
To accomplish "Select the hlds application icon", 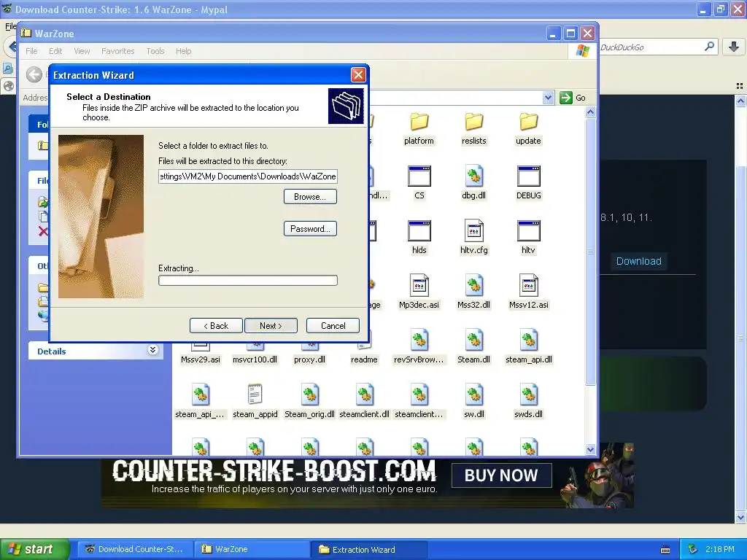I will click(419, 231).
